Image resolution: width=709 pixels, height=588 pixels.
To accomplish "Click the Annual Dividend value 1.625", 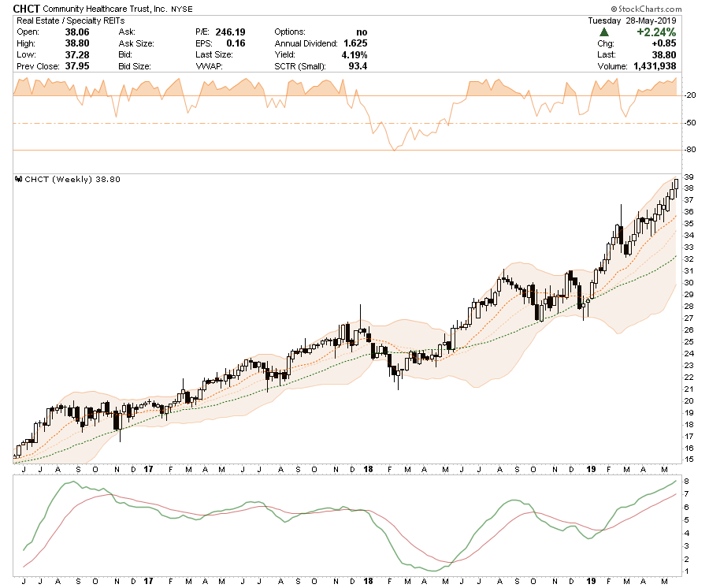I will click(355, 43).
